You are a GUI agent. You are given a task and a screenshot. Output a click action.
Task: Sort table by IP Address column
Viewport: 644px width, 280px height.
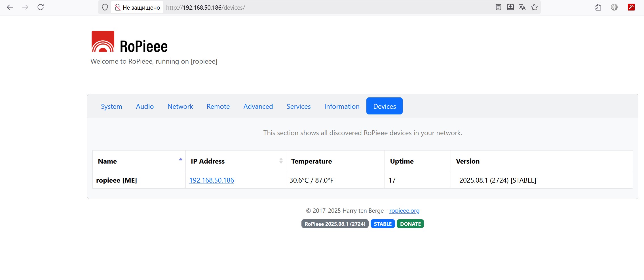281,161
